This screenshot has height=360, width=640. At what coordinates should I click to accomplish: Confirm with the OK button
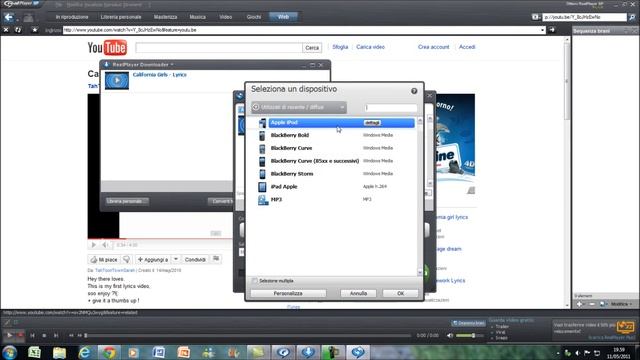400,293
